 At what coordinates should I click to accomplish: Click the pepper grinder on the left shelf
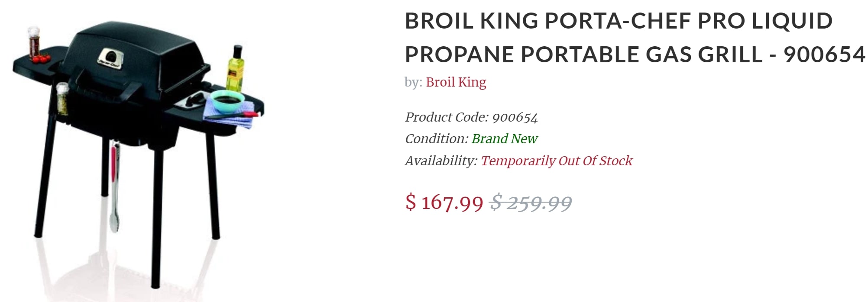[x=34, y=41]
